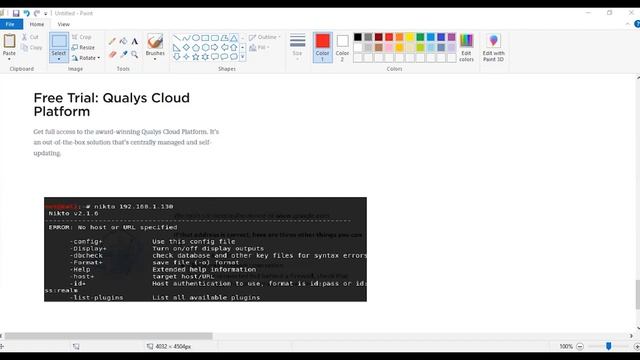640x360 pixels.
Task: Click the Crop button
Action: 82,37
